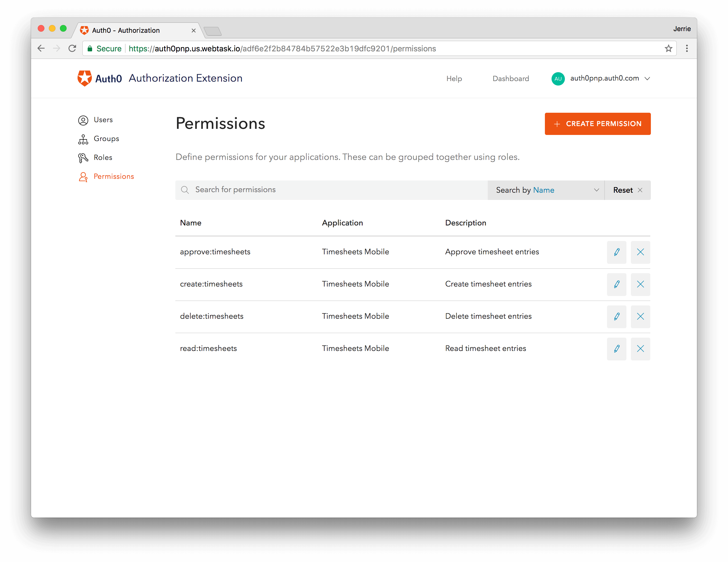Select the read:timesheets name cell

click(x=208, y=348)
